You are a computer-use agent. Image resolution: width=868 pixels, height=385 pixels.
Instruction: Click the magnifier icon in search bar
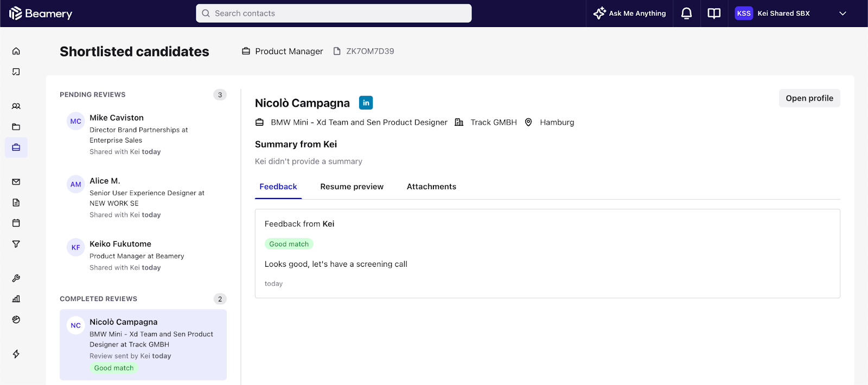pyautogui.click(x=206, y=14)
